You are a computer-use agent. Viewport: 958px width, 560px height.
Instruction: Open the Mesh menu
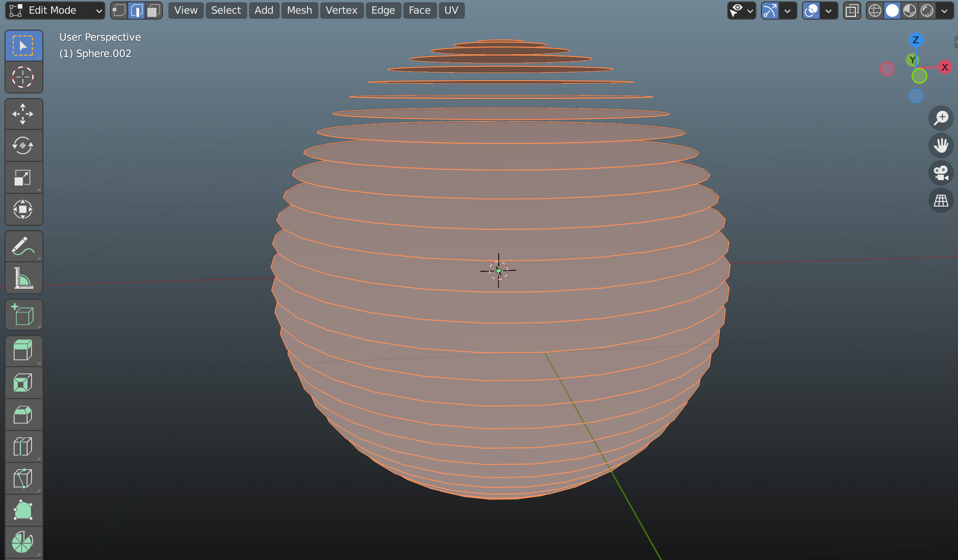click(299, 10)
